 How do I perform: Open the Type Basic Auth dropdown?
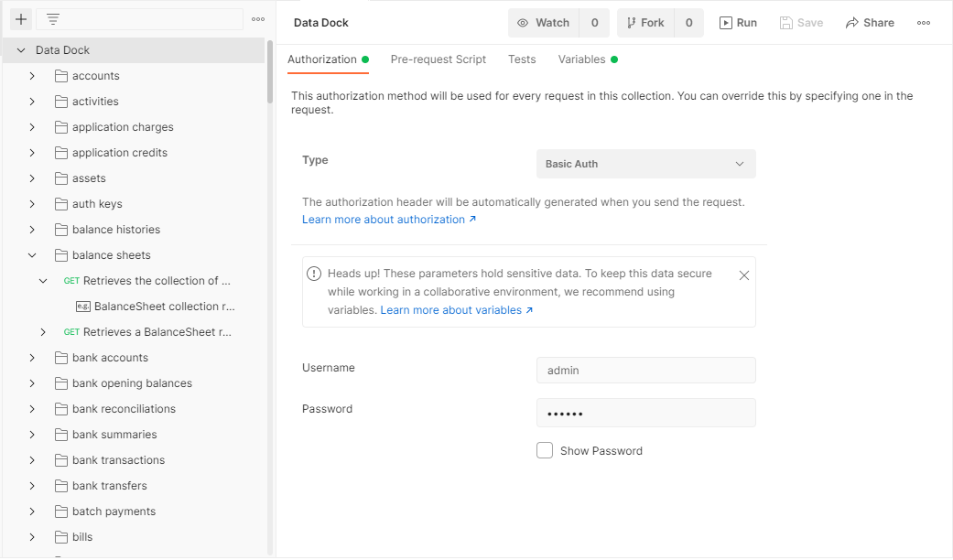pos(646,164)
